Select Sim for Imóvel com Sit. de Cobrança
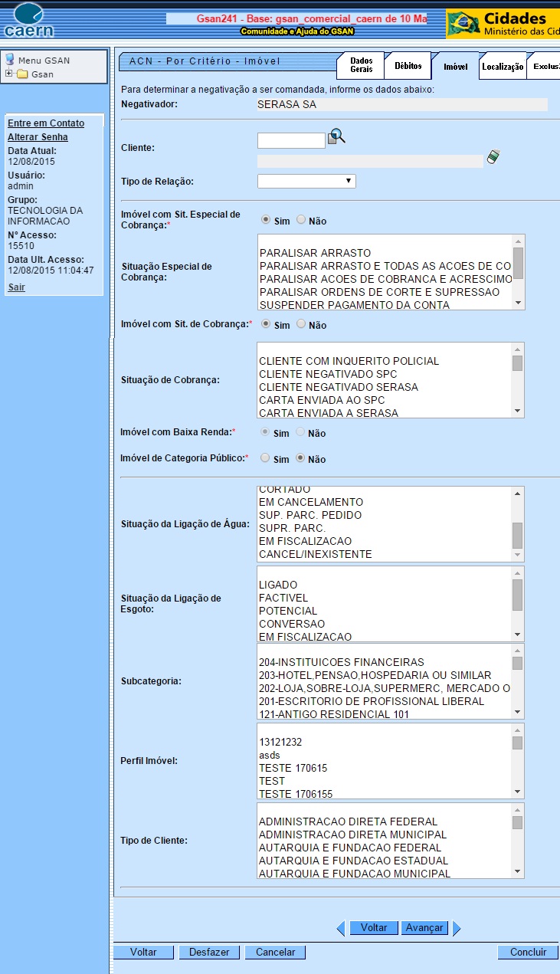Image resolution: width=560 pixels, height=974 pixels. point(266,324)
